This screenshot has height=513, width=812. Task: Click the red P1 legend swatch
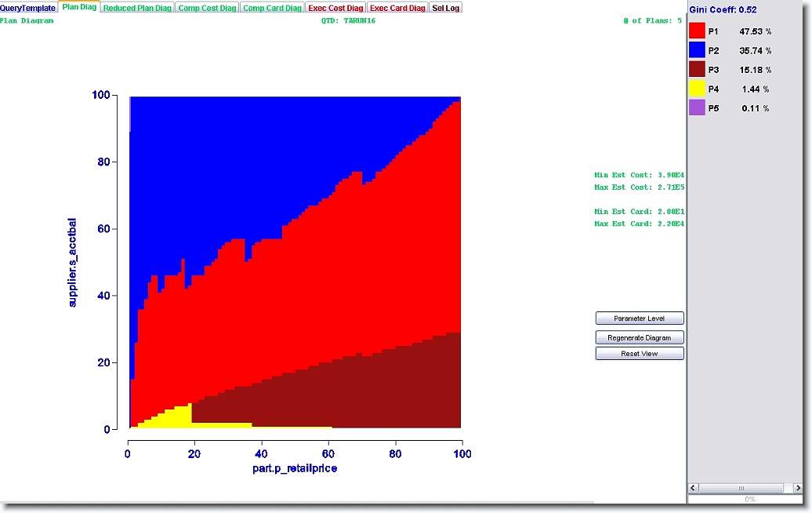pyautogui.click(x=697, y=31)
